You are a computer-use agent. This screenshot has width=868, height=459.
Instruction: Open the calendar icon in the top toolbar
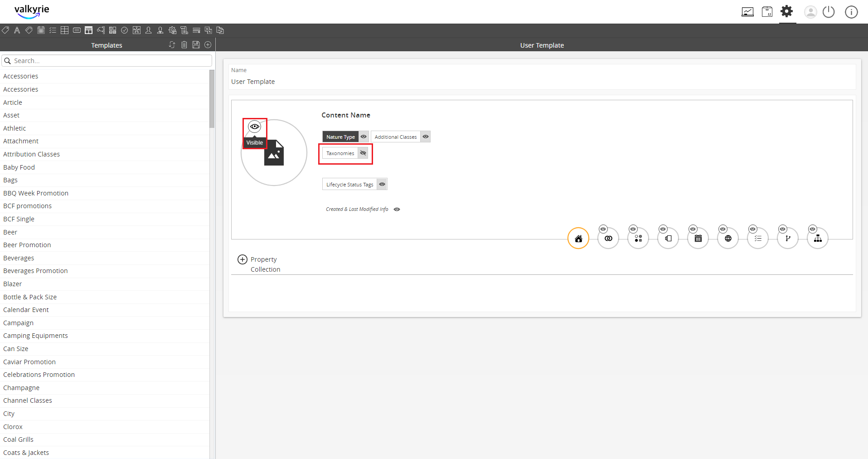(41, 30)
